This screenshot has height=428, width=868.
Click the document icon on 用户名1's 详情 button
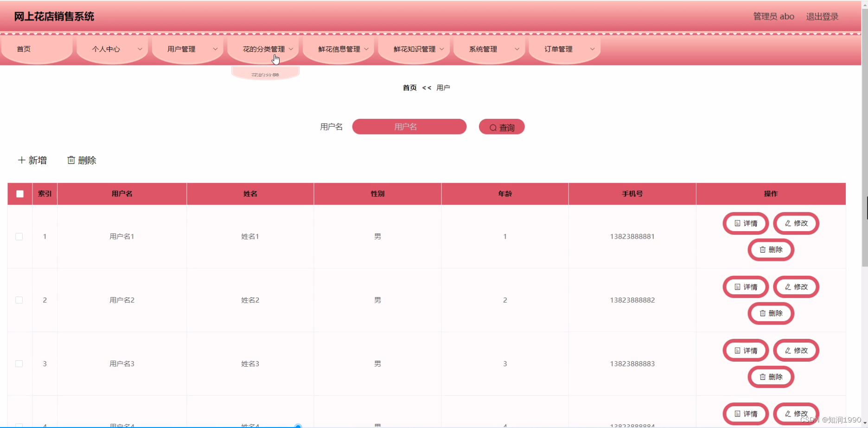coord(737,223)
